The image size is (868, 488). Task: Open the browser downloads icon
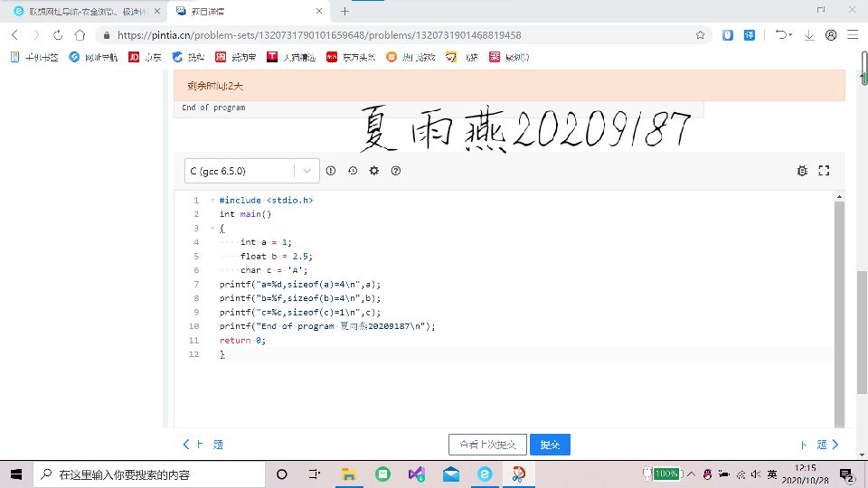tap(808, 35)
